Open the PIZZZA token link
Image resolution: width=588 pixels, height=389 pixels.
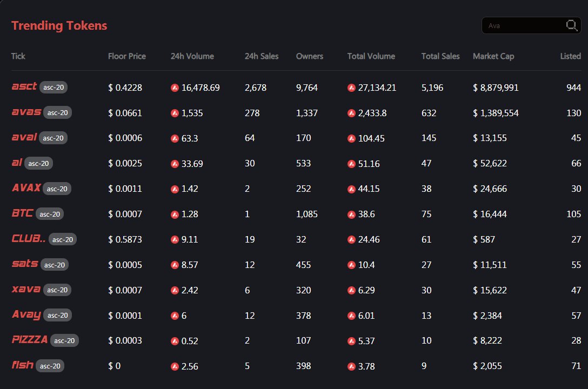tap(30, 339)
